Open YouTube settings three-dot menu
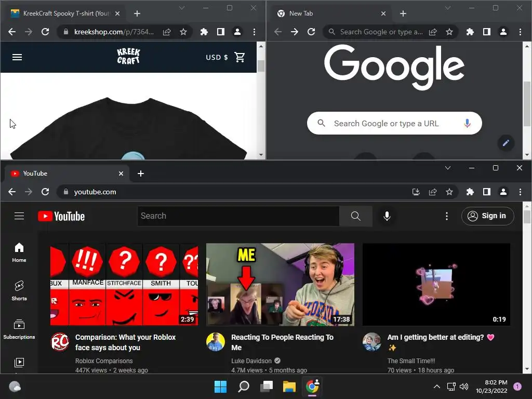 (446, 216)
